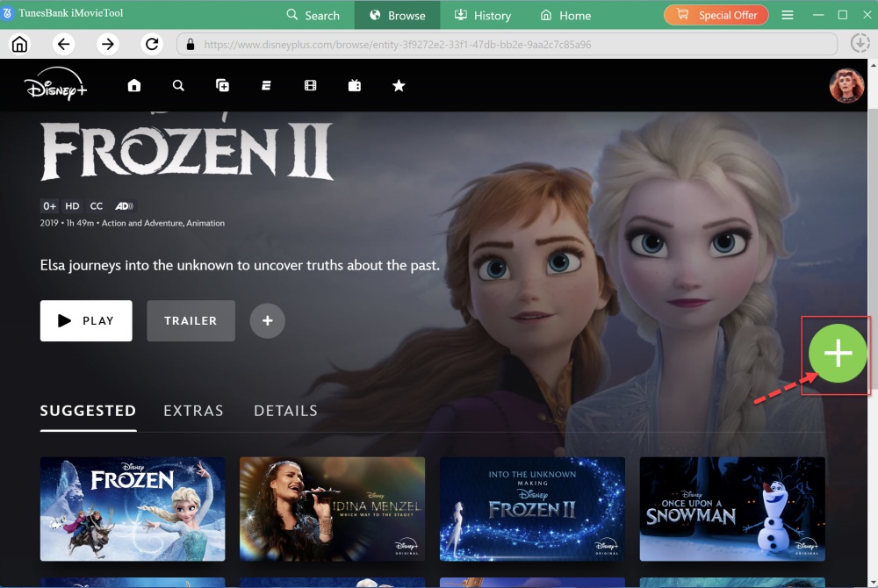Open Disney+ movies film icon

click(310, 85)
